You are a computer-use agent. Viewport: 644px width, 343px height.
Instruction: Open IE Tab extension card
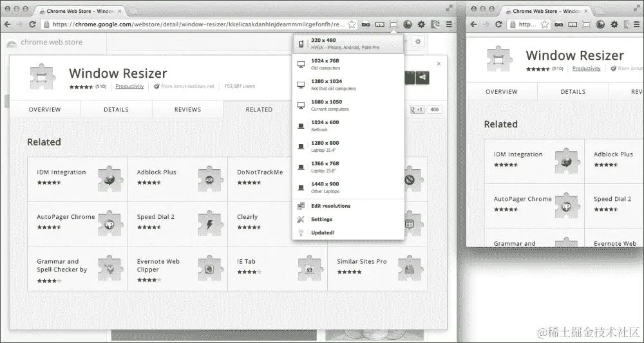(278, 269)
